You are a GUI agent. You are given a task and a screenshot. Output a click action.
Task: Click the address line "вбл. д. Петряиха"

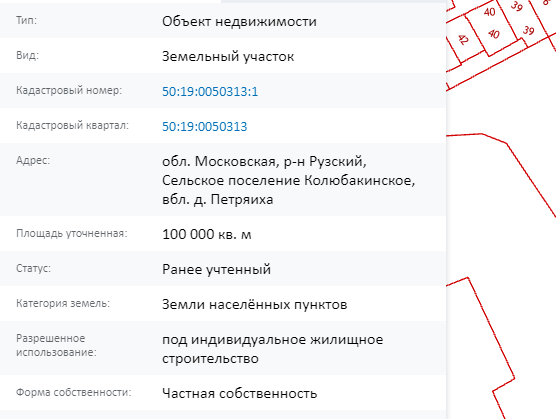tap(218, 200)
